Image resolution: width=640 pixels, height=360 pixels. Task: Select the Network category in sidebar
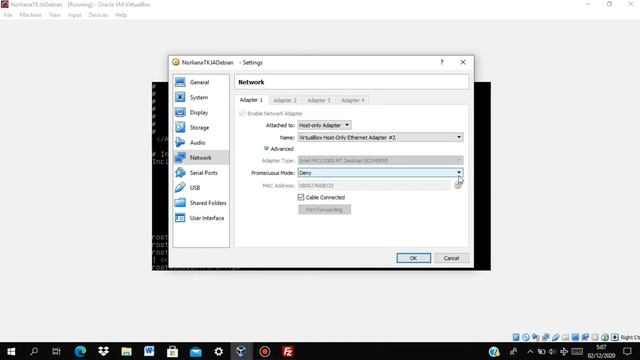201,158
